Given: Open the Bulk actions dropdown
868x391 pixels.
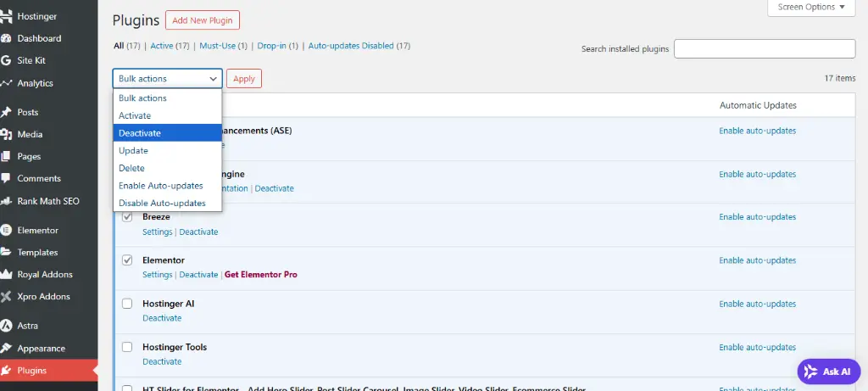Looking at the screenshot, I should (x=168, y=79).
